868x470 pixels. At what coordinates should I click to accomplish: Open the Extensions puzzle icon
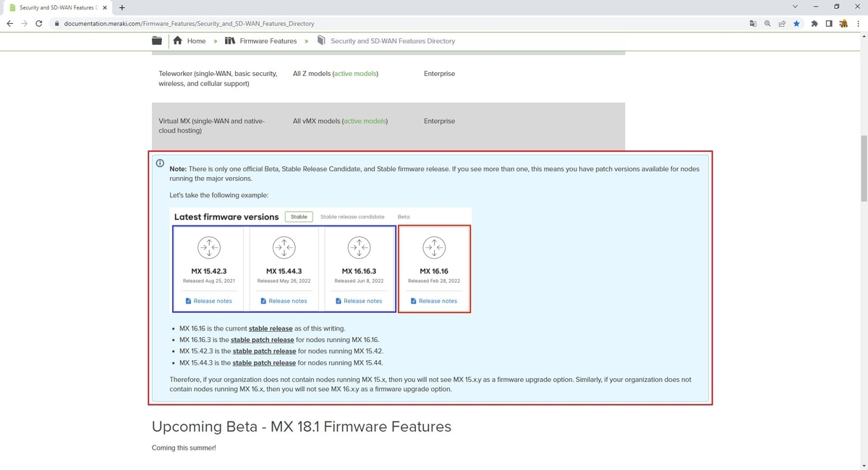click(x=815, y=23)
